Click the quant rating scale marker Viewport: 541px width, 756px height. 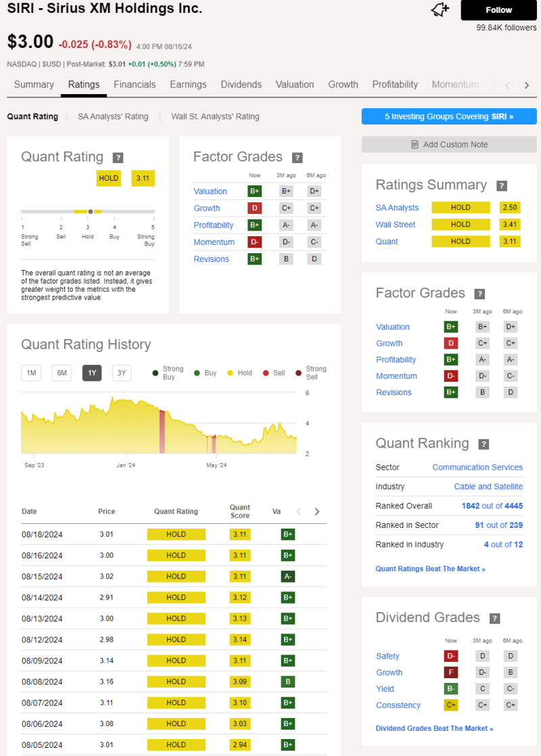coord(91,212)
